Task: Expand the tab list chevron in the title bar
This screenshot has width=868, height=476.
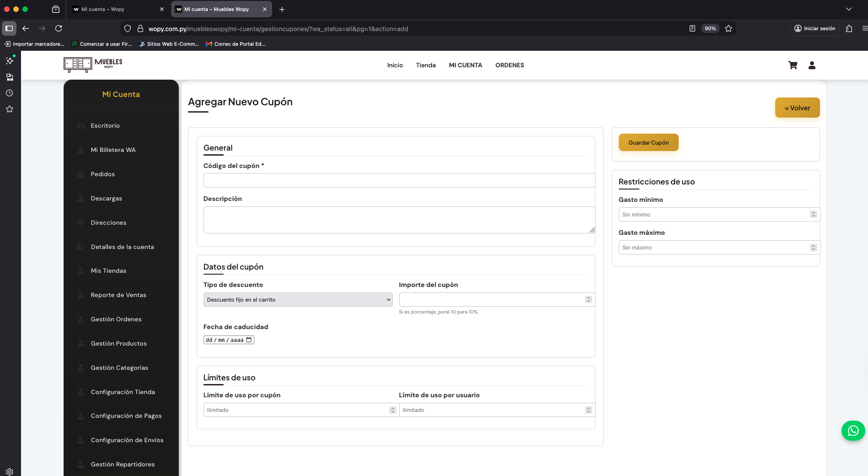Action: [x=848, y=9]
